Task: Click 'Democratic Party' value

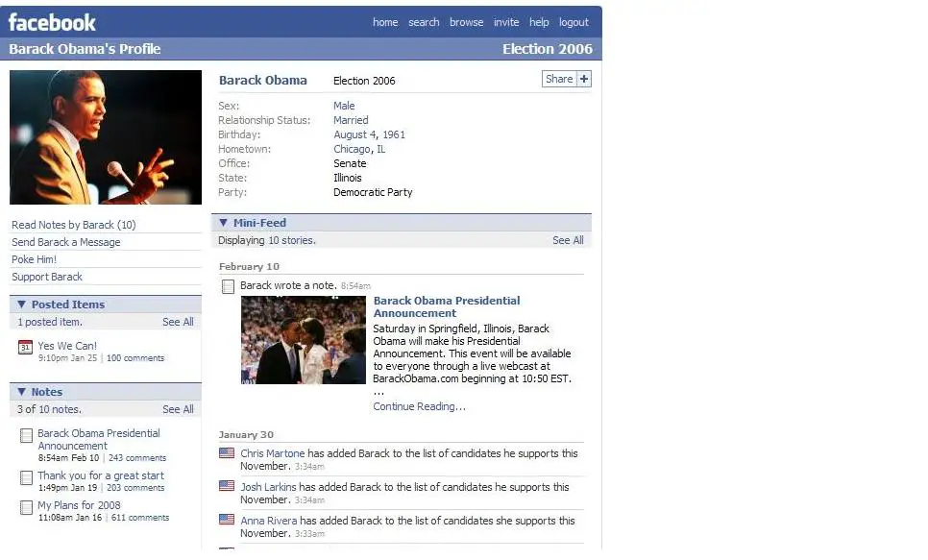Action: 373,192
